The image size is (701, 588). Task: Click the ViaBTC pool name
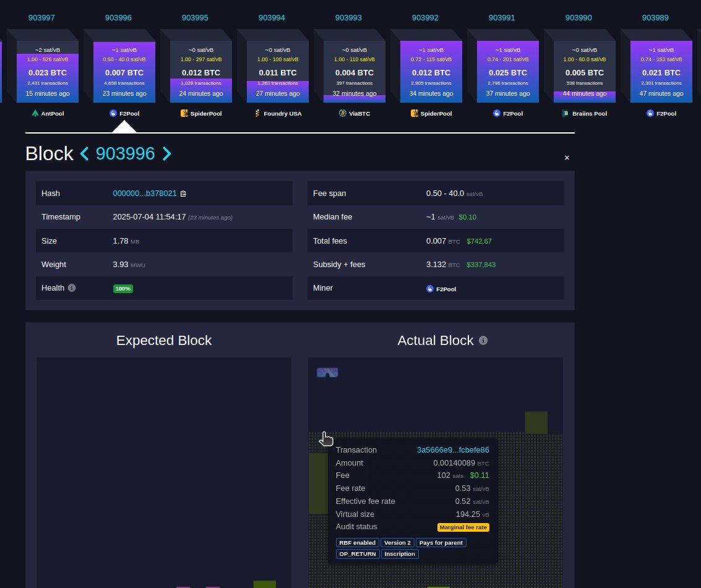pyautogui.click(x=359, y=114)
